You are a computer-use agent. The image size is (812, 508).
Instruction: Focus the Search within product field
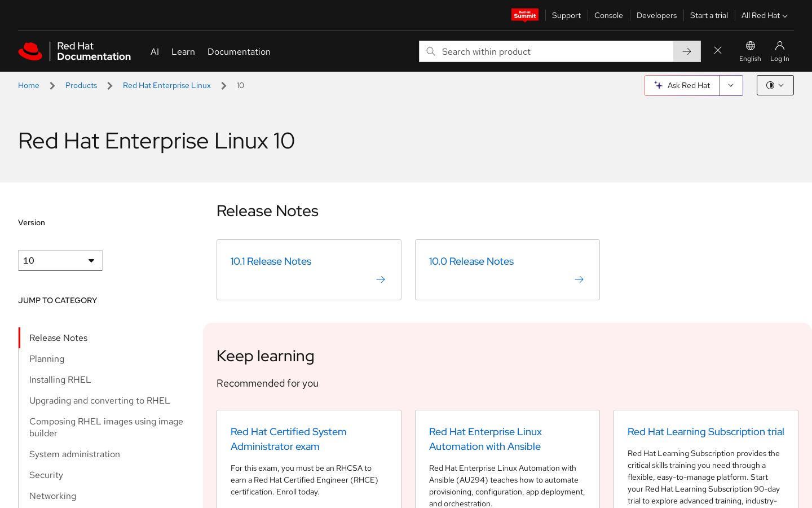pyautogui.click(x=546, y=51)
